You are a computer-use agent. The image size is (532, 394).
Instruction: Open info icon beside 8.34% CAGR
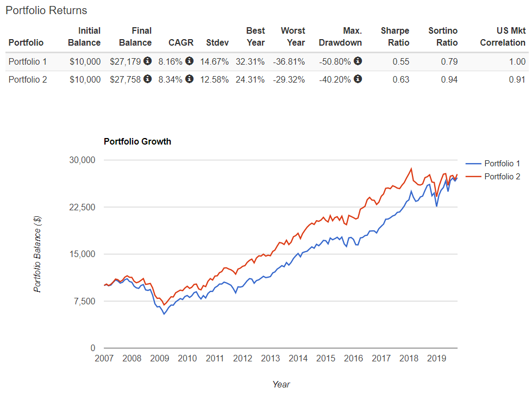point(189,79)
